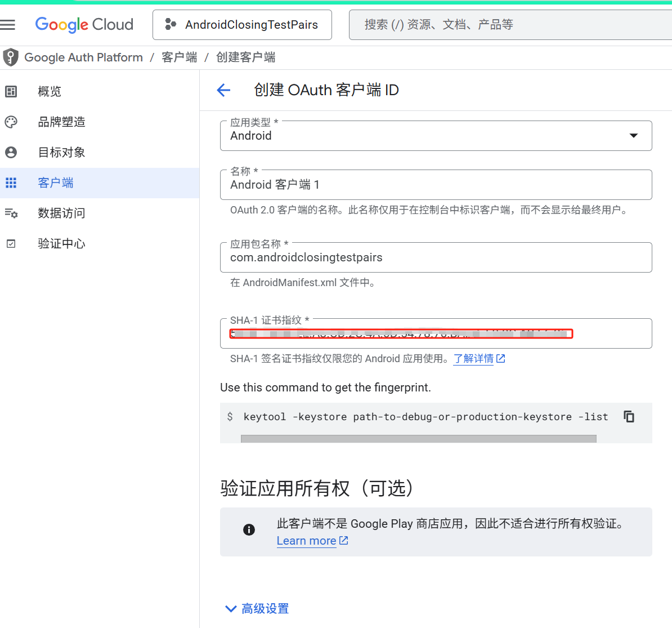Viewport: 672px width, 628px height.
Task: Click the 应用类型 dropdown arrow
Action: point(633,136)
